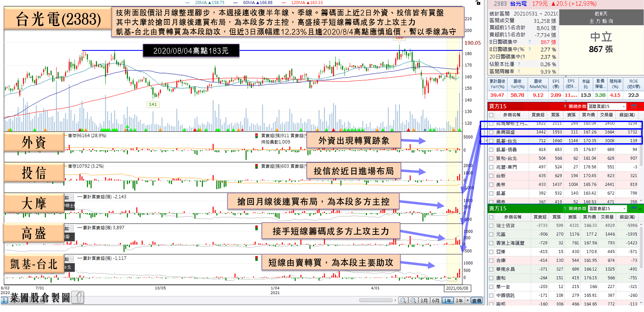644x312 pixels.
Task: Zoom in the price chart
Action: [x=413, y=300]
